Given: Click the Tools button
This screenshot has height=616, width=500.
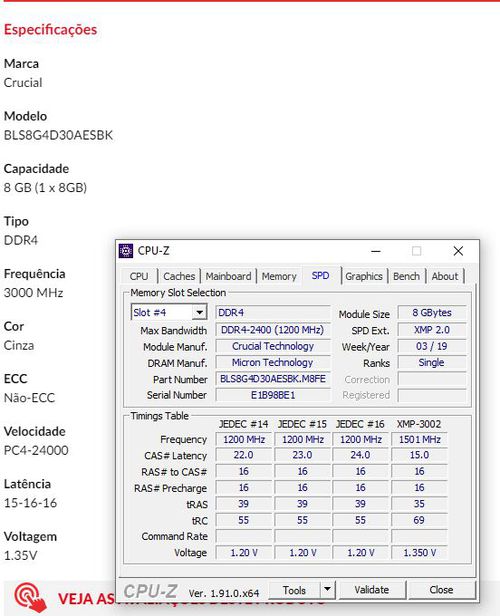Looking at the screenshot, I should tap(294, 590).
